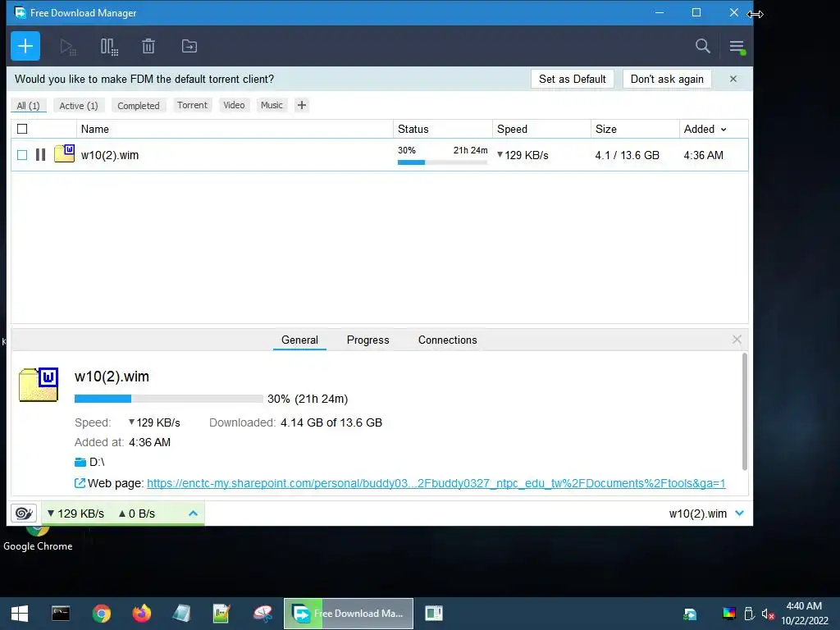Pause the w10(2).wim download
This screenshot has width=840, height=630.
click(x=41, y=155)
